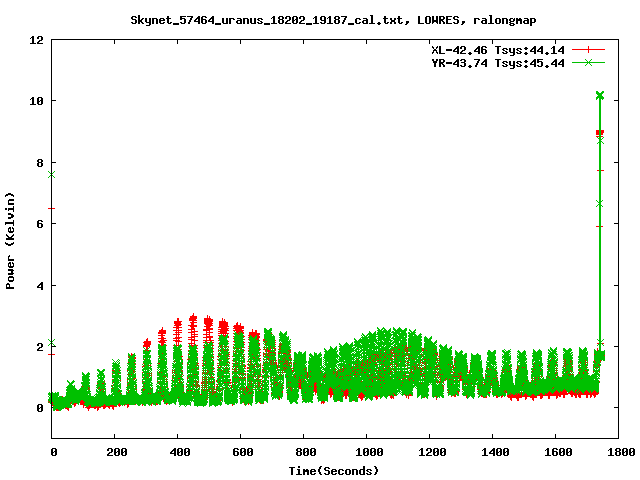Click the x-axis tick label 800

click(x=306, y=452)
